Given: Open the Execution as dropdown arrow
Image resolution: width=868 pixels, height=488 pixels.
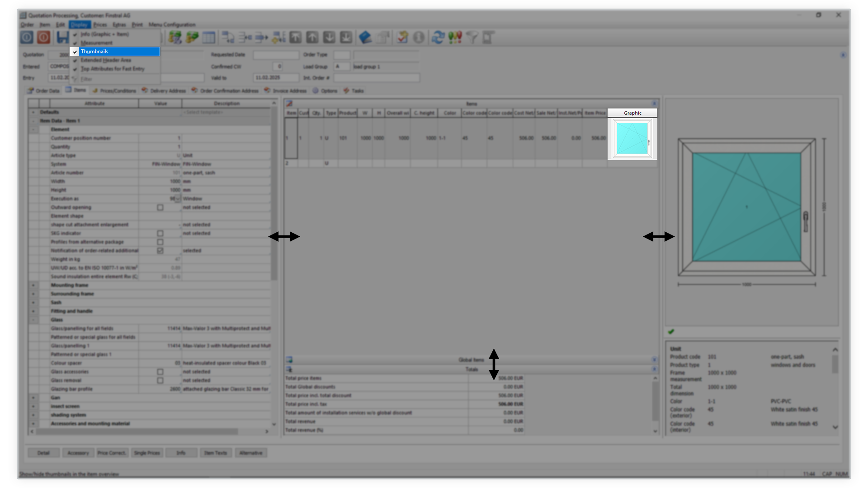Looking at the screenshot, I should coord(178,199).
